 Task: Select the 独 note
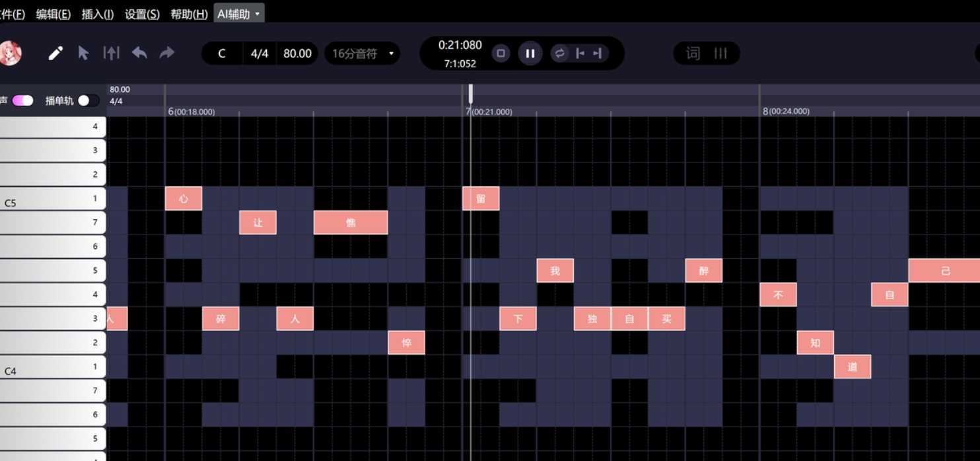point(592,318)
